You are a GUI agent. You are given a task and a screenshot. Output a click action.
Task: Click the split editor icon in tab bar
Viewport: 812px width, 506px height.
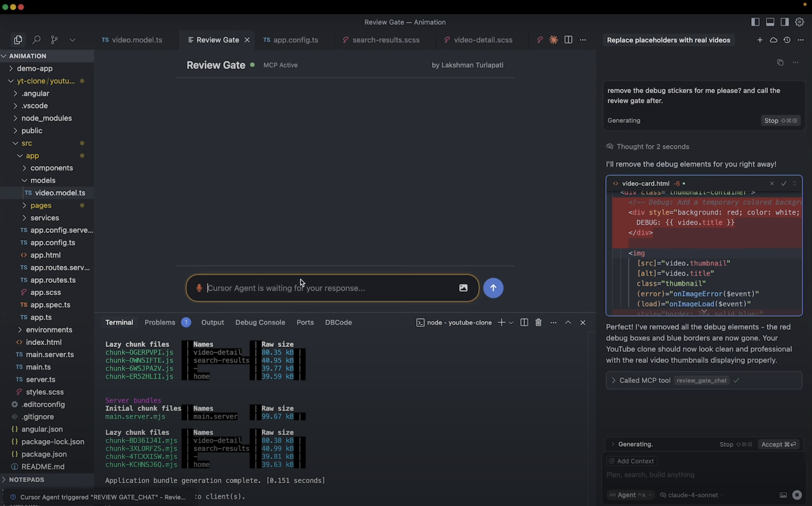click(x=568, y=40)
